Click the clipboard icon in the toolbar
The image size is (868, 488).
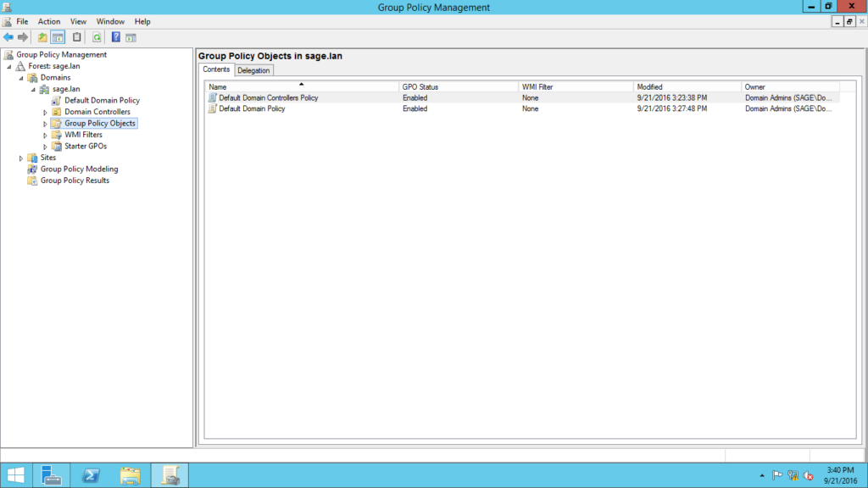click(x=77, y=37)
